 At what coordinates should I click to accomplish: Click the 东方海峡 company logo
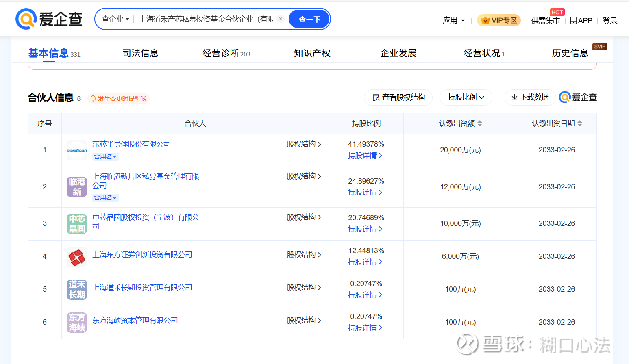[77, 323]
